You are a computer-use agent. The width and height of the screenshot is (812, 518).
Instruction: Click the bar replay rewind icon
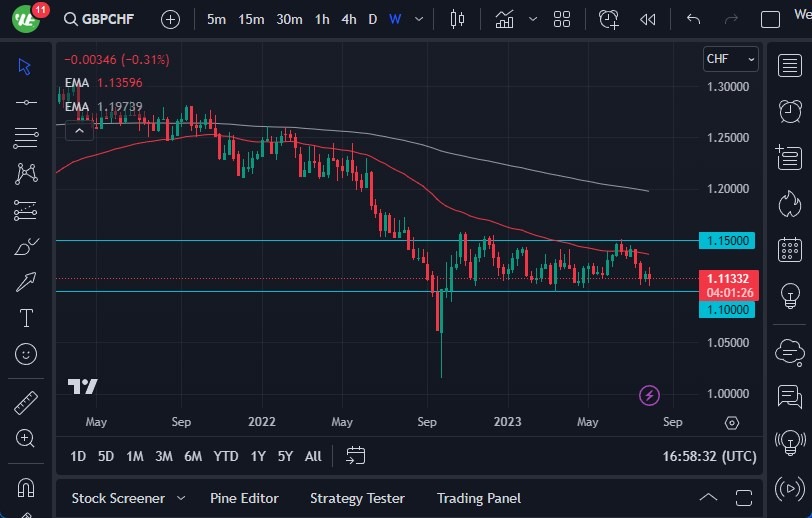tap(648, 19)
